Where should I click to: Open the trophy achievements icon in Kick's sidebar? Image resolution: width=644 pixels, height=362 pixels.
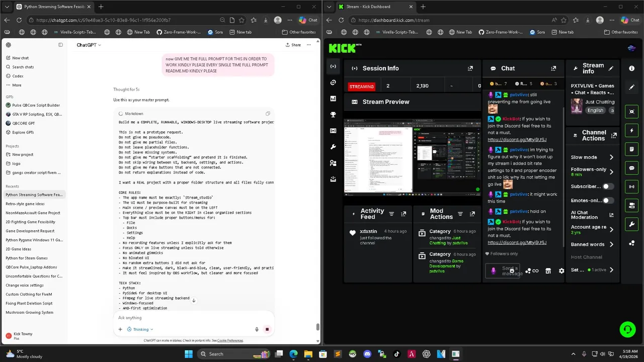(x=333, y=115)
